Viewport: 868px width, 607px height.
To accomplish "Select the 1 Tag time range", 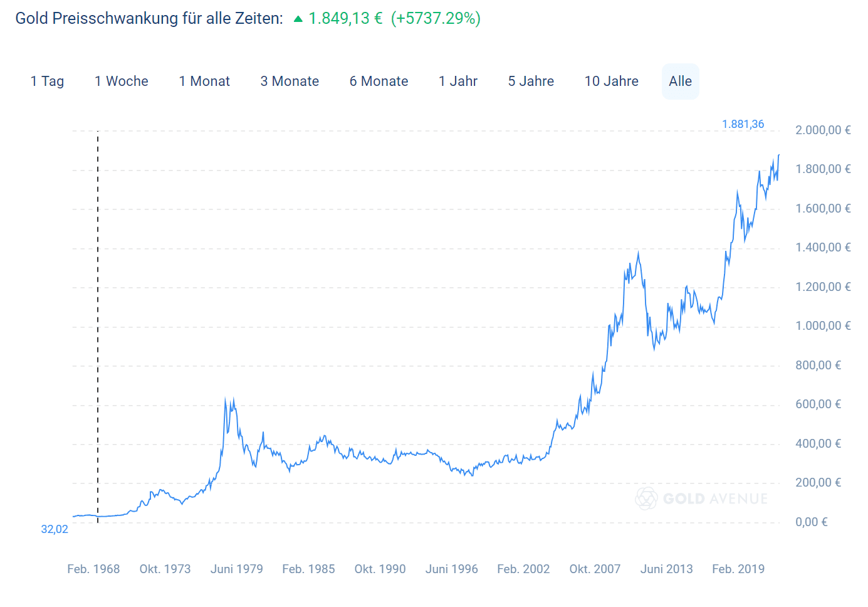I will pyautogui.click(x=47, y=82).
